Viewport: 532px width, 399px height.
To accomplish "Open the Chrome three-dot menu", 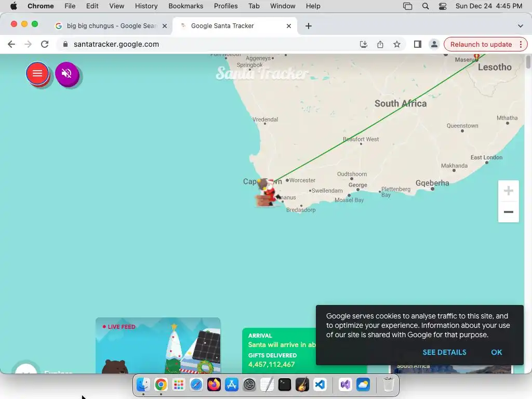I will click(521, 45).
